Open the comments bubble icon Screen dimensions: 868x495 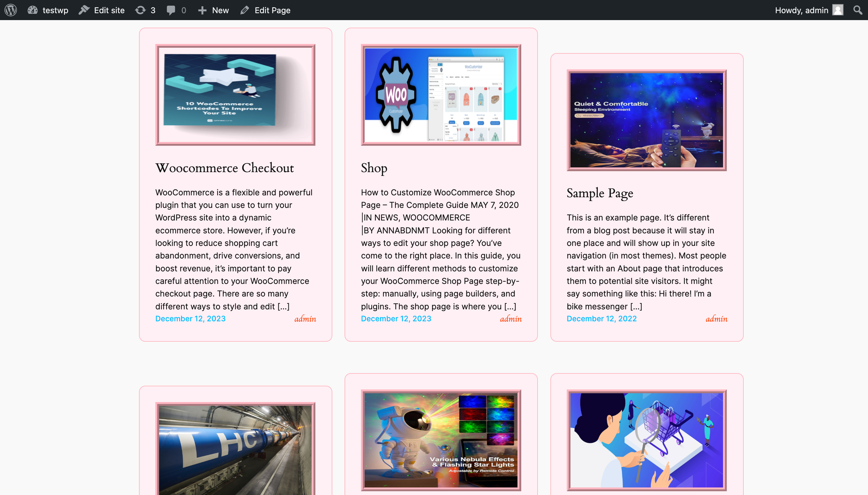[171, 10]
